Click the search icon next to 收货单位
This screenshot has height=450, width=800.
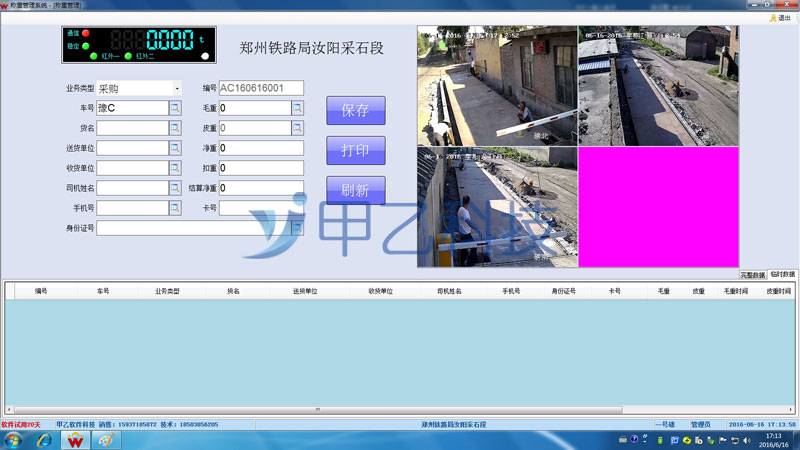pos(175,168)
